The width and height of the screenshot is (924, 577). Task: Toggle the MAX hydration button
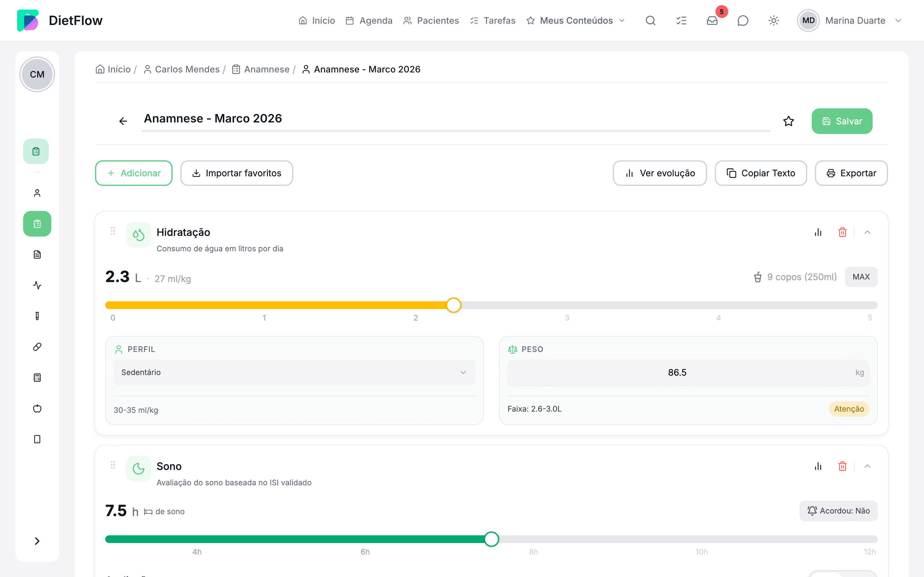861,277
